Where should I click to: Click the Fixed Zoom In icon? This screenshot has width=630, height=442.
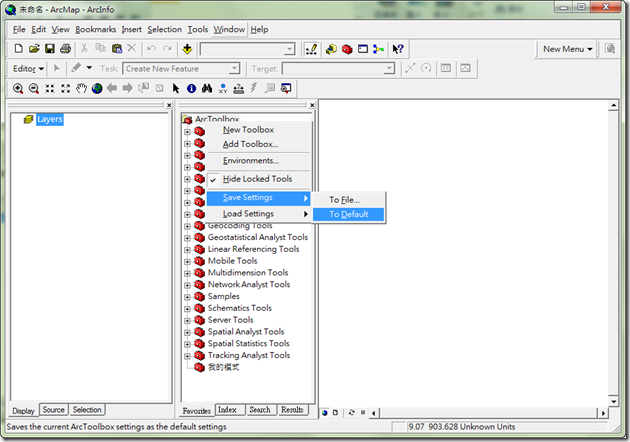pyautogui.click(x=50, y=88)
